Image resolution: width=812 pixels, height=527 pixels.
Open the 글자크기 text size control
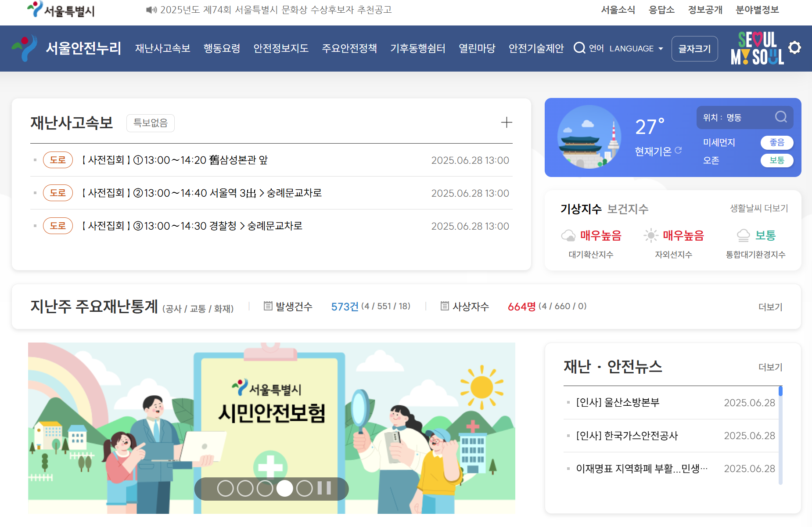click(x=694, y=49)
